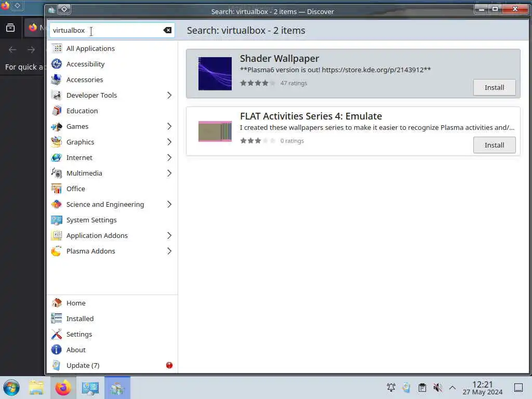The height and width of the screenshot is (399, 532).
Task: Click the Multimedia speaker icon
Action: pyautogui.click(x=57, y=174)
